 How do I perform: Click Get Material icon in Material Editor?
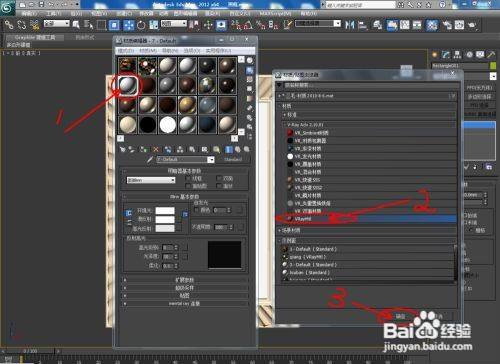[x=122, y=150]
